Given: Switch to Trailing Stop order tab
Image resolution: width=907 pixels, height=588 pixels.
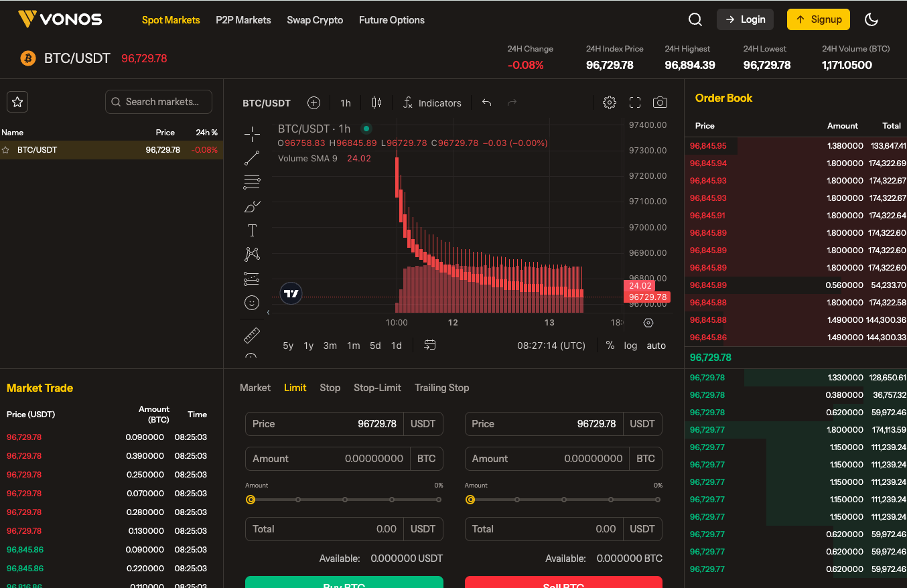Looking at the screenshot, I should [442, 388].
